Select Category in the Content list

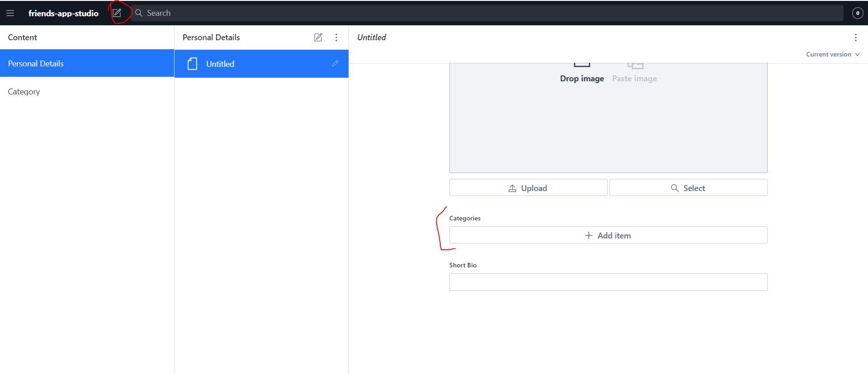[x=87, y=92]
